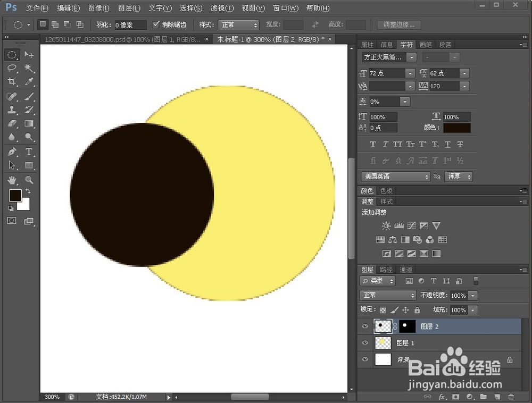Screen dimensions: 532x403
Task: Hide layer 图层 2
Action: [365, 326]
